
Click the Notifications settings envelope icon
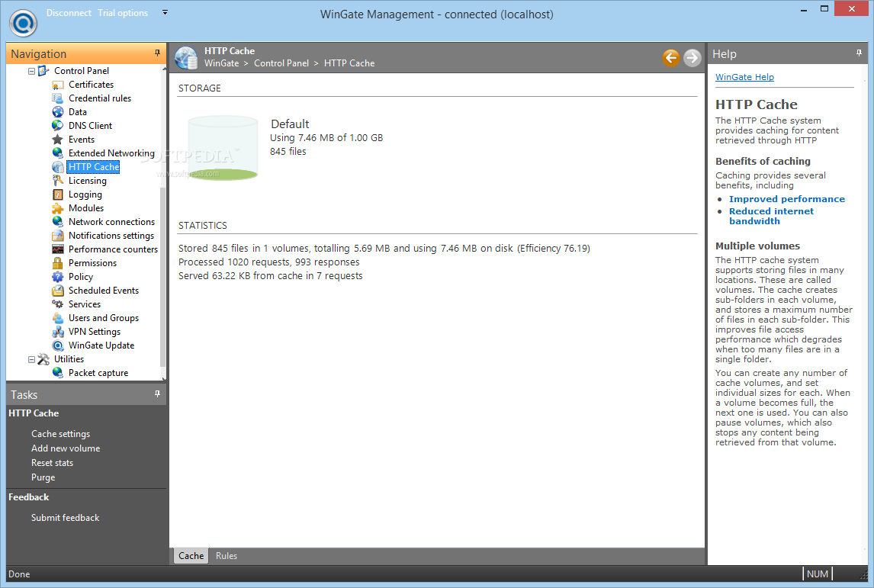point(57,235)
